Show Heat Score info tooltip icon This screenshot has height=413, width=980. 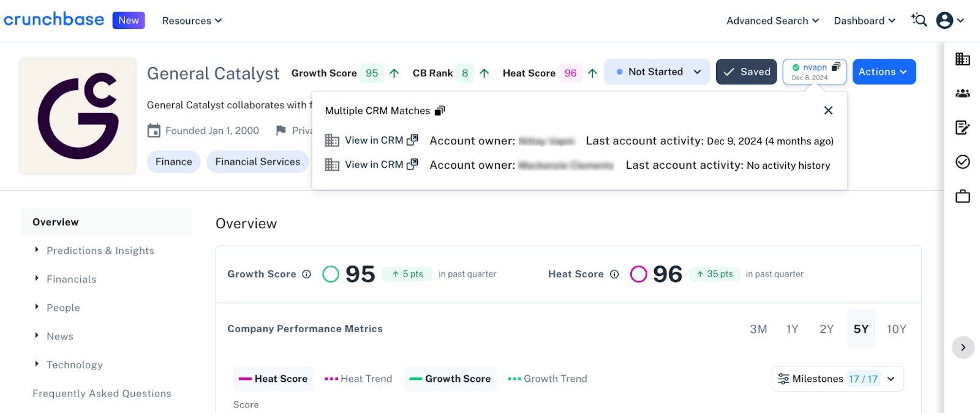coord(614,274)
